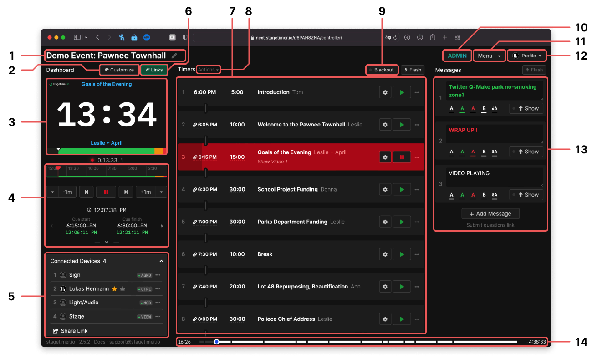The height and width of the screenshot is (364, 592).
Task: Play the Poliece Chief Address timer
Action: (x=402, y=319)
